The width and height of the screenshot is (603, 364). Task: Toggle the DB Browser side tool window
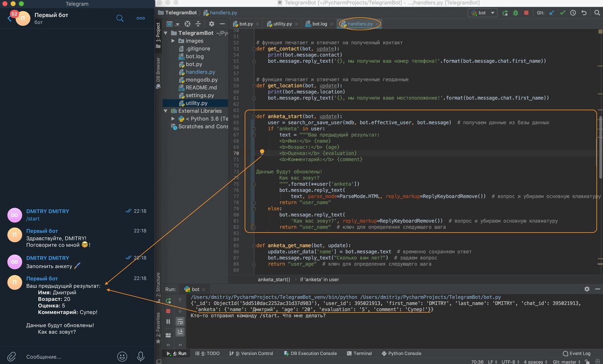pyautogui.click(x=158, y=72)
